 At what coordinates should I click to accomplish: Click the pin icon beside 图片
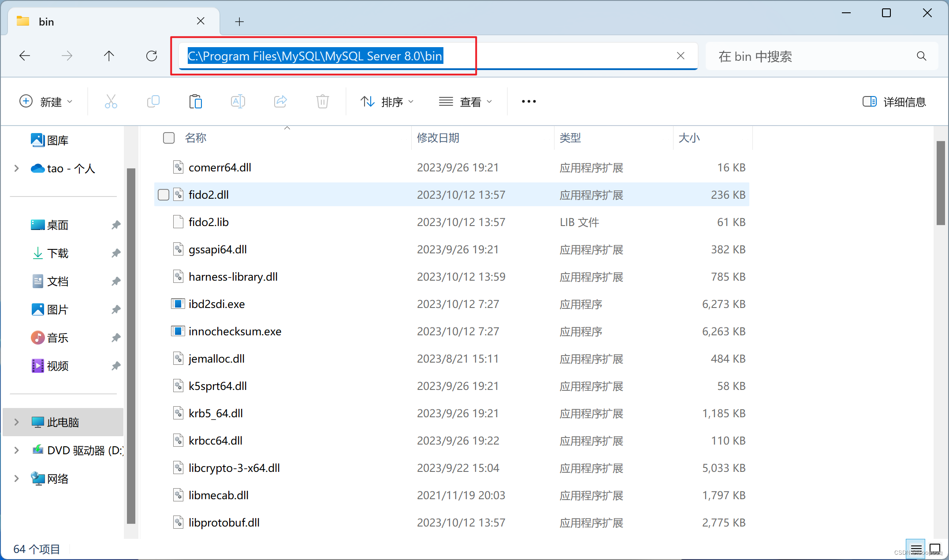pos(116,310)
